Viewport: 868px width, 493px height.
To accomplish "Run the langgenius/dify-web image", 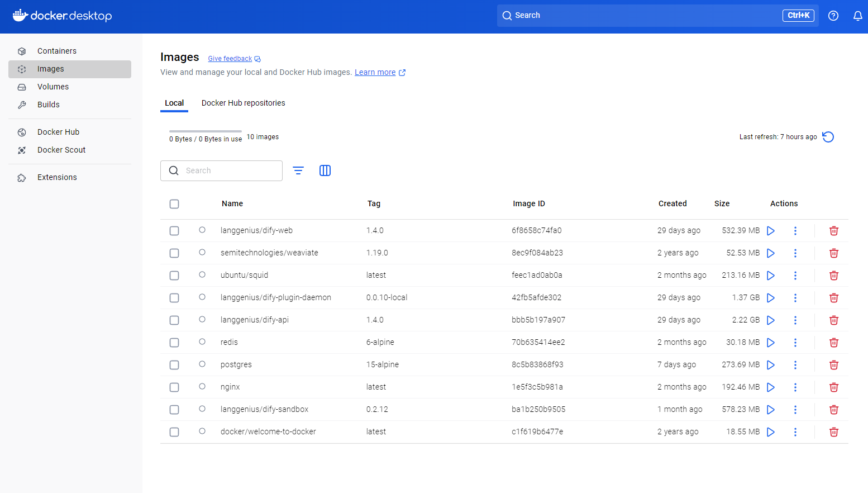I will point(771,231).
